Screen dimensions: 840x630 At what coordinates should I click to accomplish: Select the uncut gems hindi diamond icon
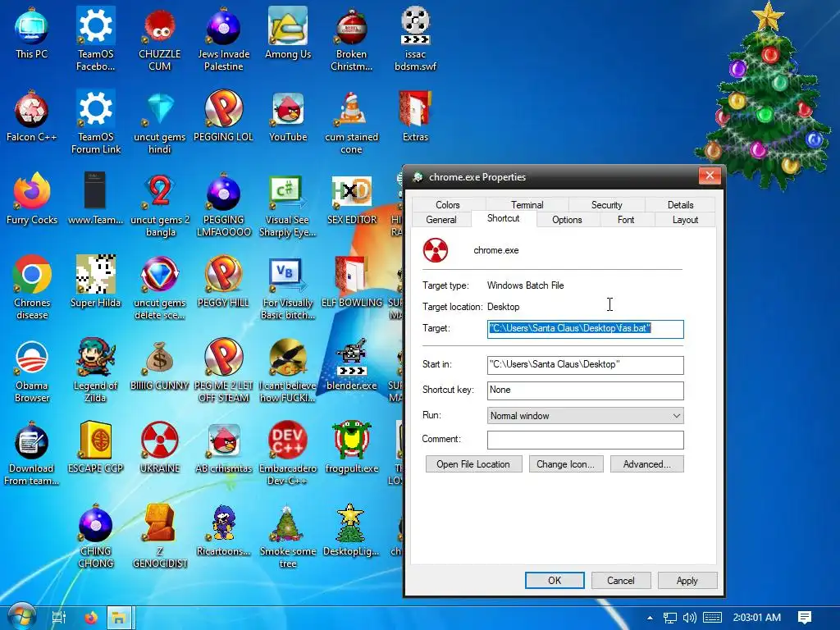160,123
